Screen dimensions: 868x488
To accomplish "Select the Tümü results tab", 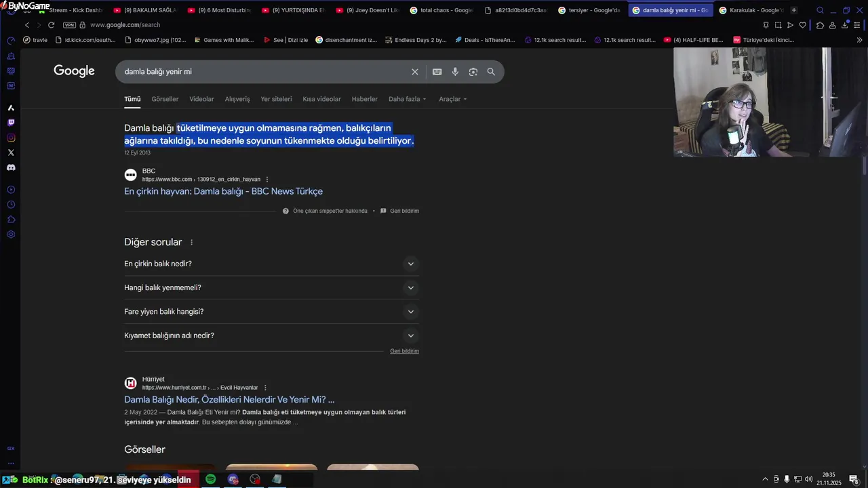I will [x=132, y=99].
